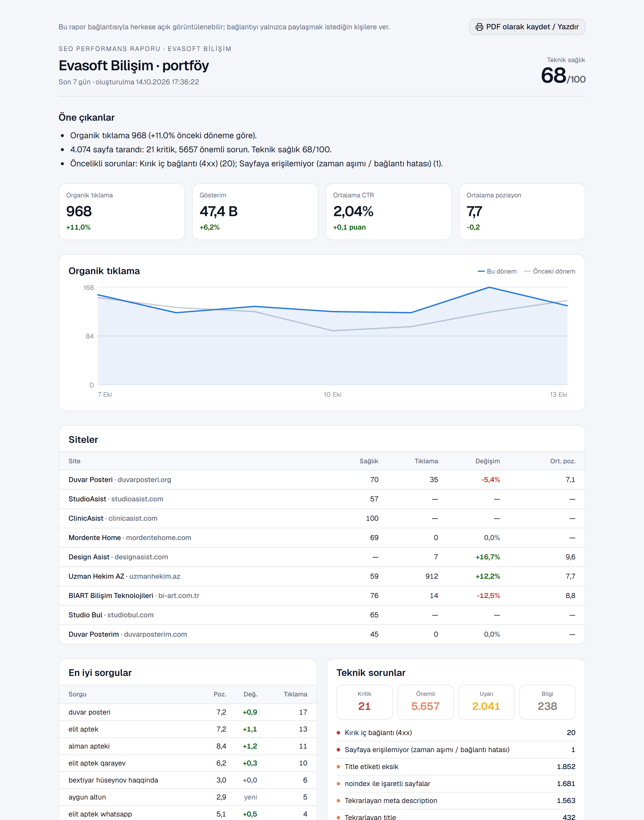Select the 'elit aptek' query row
This screenshot has height=820, width=644.
click(188, 729)
